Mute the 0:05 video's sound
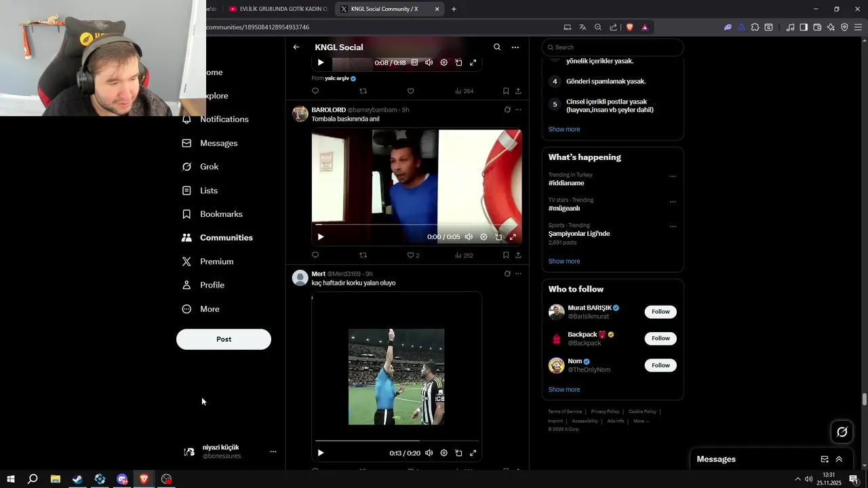 [469, 237]
